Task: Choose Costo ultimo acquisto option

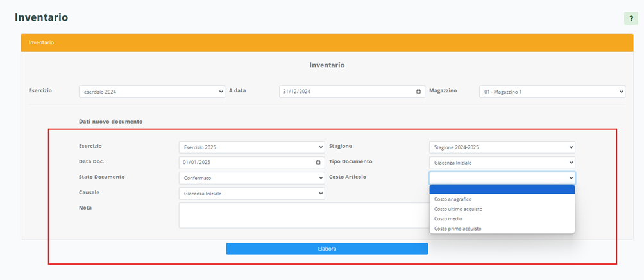Action: pos(458,209)
